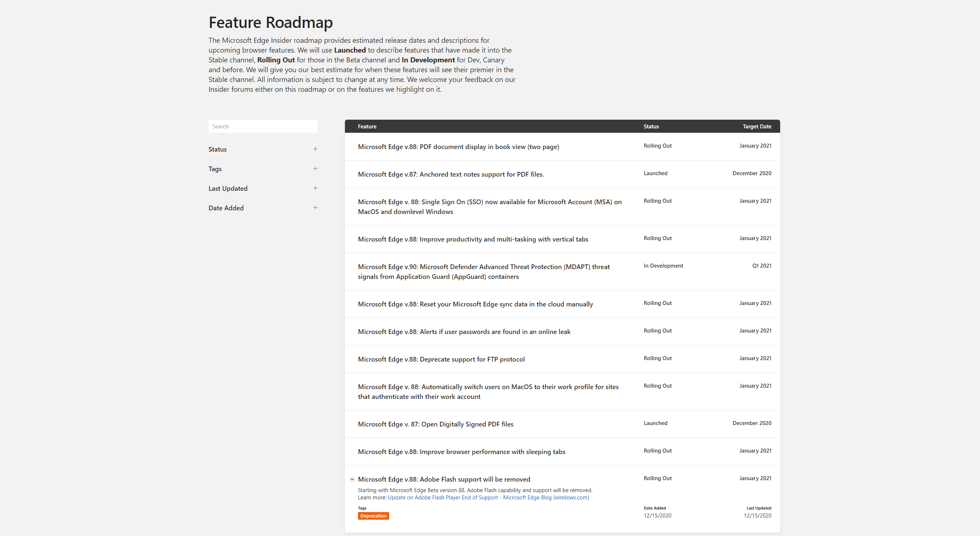The height and width of the screenshot is (536, 980).
Task: Expand Reset sync data feature row
Action: (x=475, y=304)
